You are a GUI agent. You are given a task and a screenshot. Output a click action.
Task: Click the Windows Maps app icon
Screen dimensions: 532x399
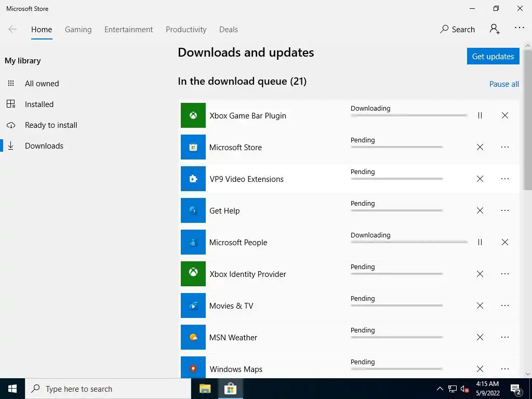[193, 367]
